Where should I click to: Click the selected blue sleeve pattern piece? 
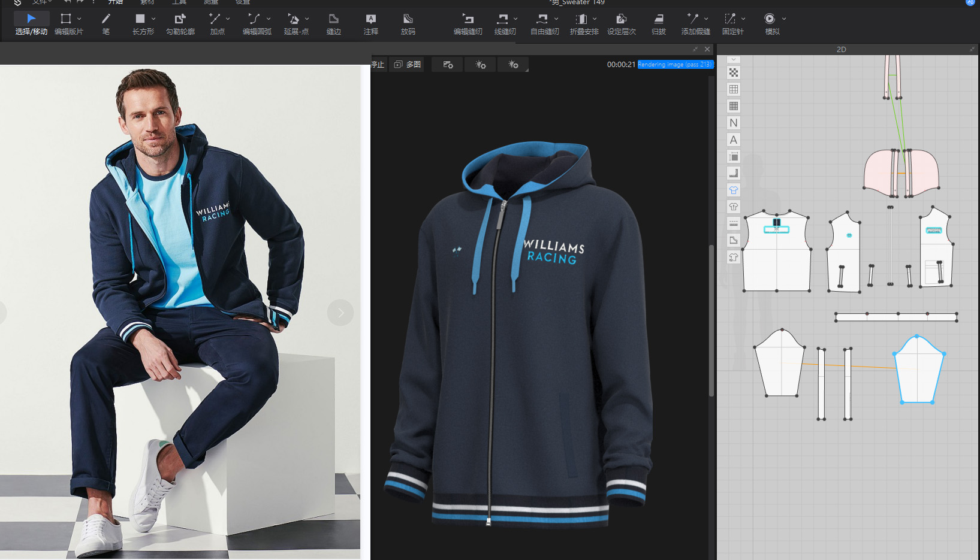918,371
